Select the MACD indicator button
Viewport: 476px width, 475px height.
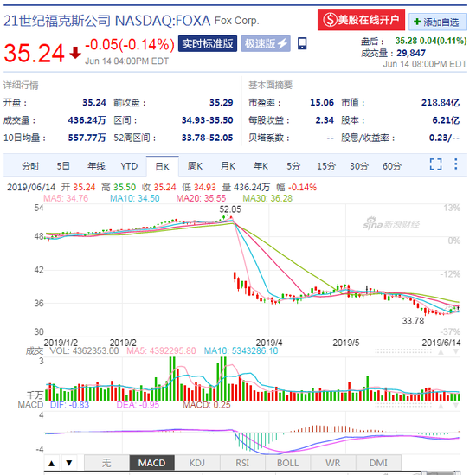(x=151, y=463)
